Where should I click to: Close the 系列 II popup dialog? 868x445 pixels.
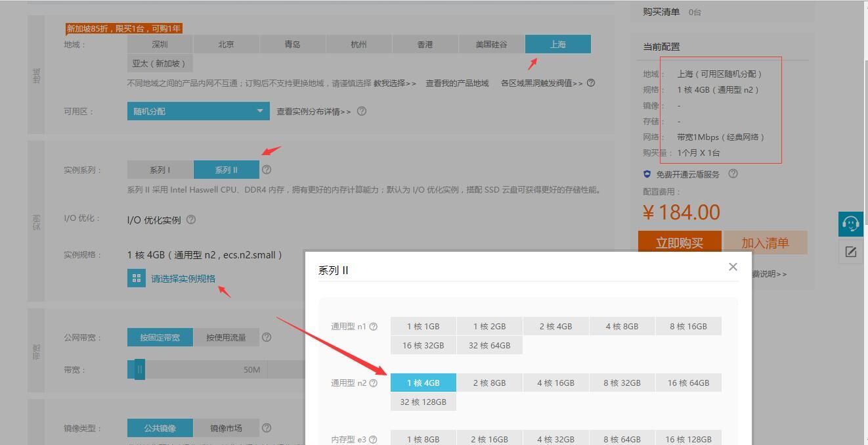pyautogui.click(x=733, y=267)
